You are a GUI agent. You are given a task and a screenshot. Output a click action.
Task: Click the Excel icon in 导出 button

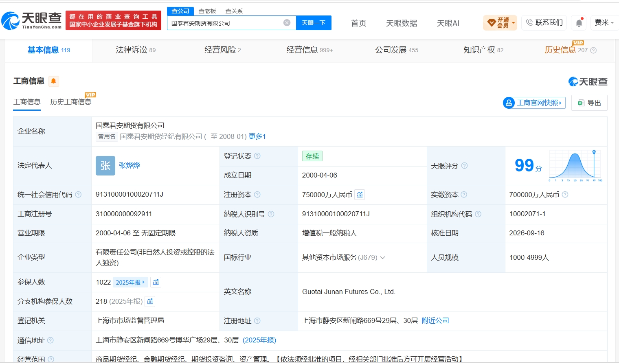tap(581, 103)
